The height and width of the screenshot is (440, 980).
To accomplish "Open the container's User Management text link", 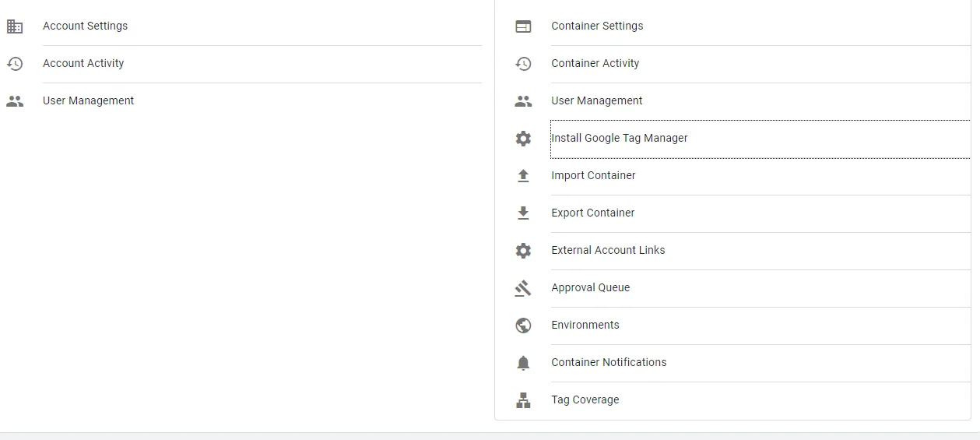I will pyautogui.click(x=596, y=100).
